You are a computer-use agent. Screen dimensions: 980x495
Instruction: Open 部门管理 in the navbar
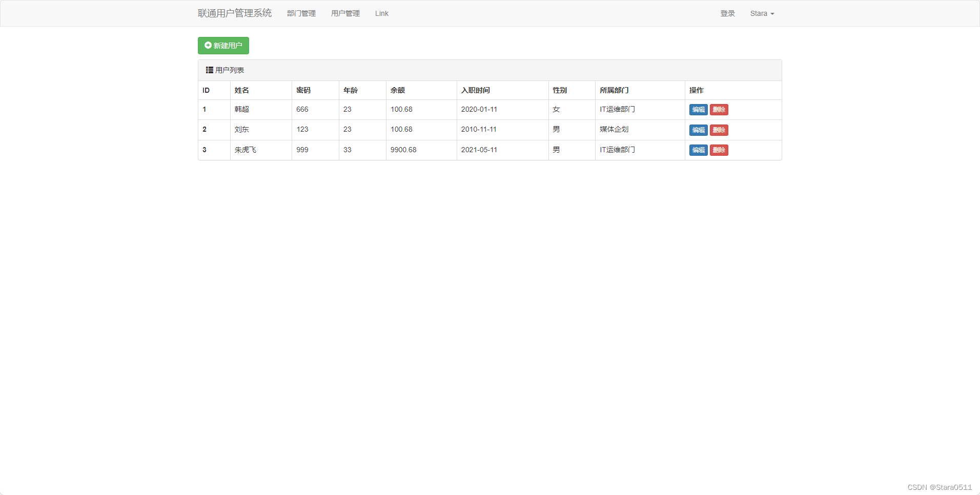301,13
